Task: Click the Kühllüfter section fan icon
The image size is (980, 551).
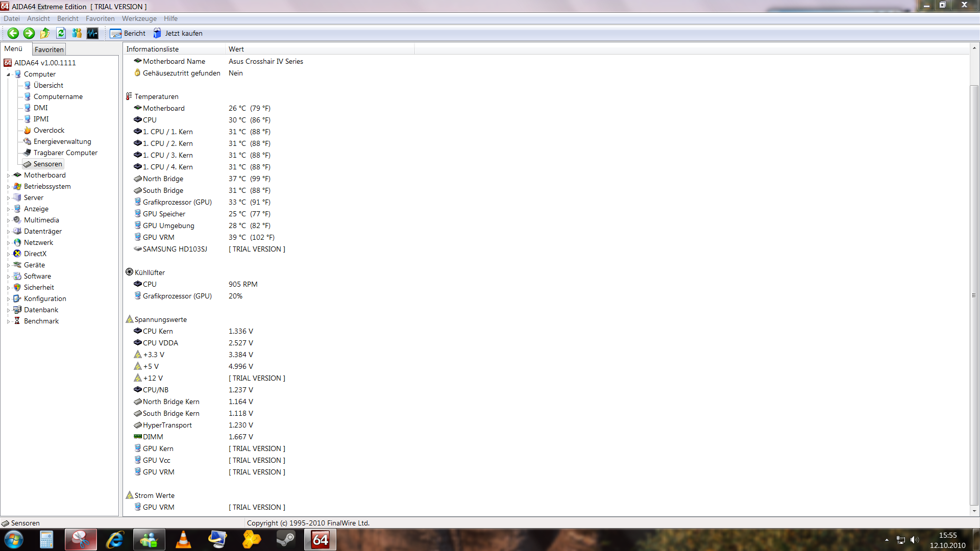Action: [129, 272]
